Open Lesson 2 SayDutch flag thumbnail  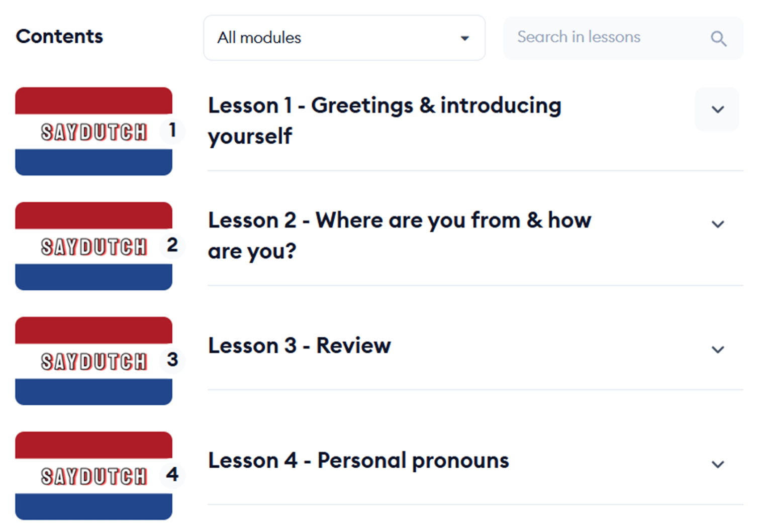click(x=93, y=246)
